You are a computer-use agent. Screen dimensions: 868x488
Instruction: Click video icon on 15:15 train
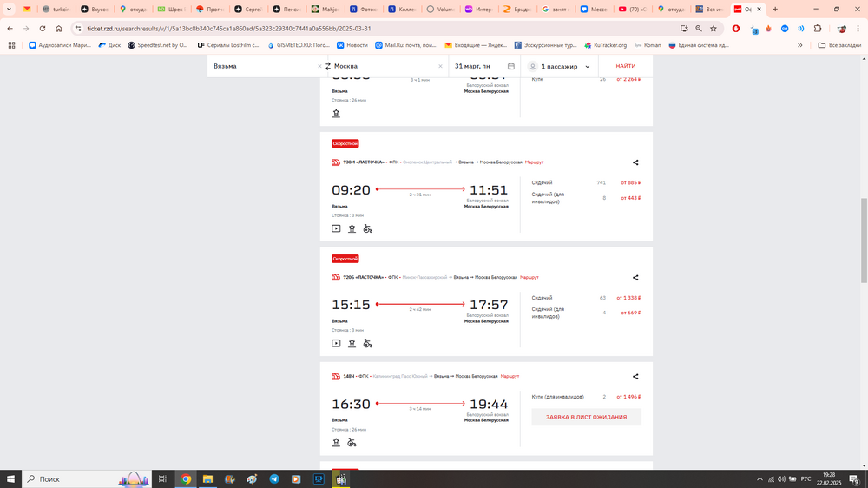(x=336, y=344)
